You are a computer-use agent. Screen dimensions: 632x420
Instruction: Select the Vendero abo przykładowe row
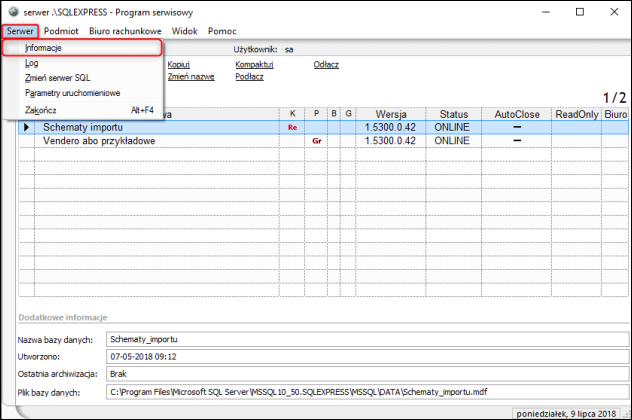(x=323, y=141)
